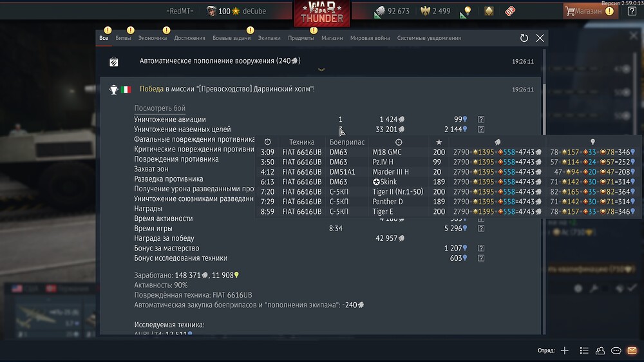644x362 pixels.
Task: Switch to the Экипажи tab
Action: coord(269,38)
